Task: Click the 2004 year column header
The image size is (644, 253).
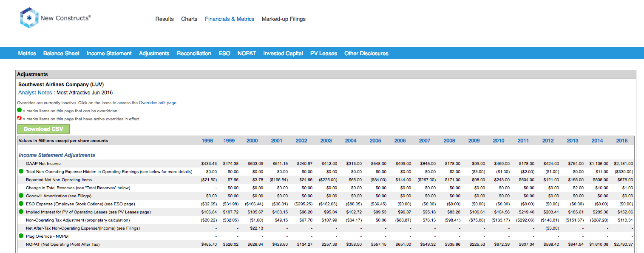Action: pos(351,140)
